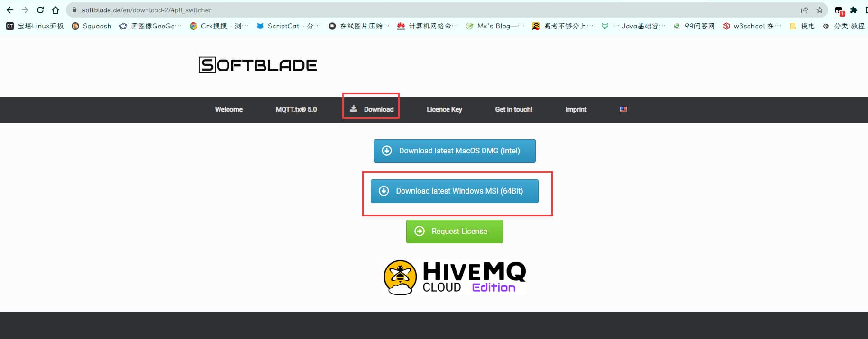
Task: Download latest Windows MSI (64Bit)
Action: tap(454, 191)
